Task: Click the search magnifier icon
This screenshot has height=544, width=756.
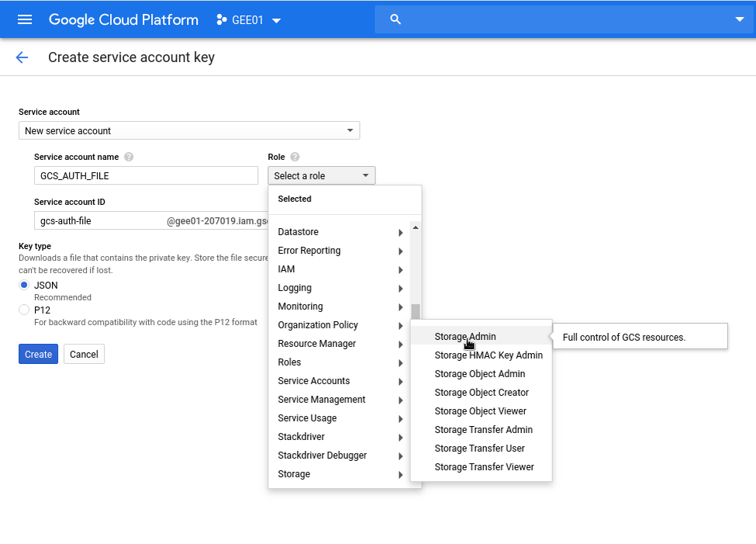Action: coord(395,19)
